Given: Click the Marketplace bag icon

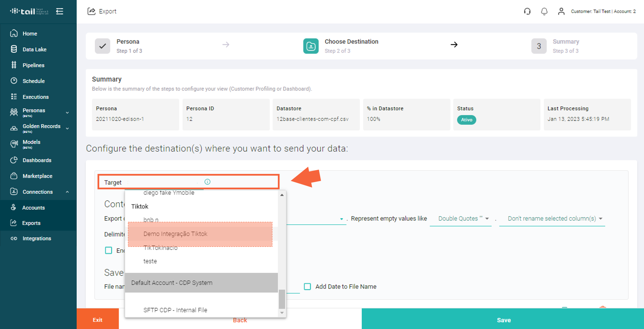Looking at the screenshot, I should tap(14, 176).
